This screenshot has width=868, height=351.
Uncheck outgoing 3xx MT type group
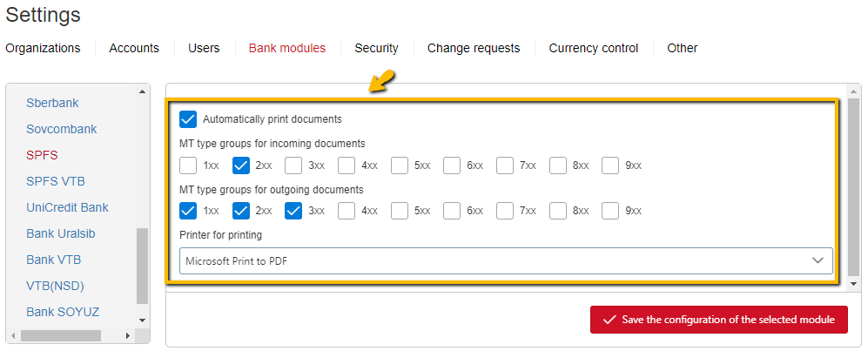tap(293, 211)
